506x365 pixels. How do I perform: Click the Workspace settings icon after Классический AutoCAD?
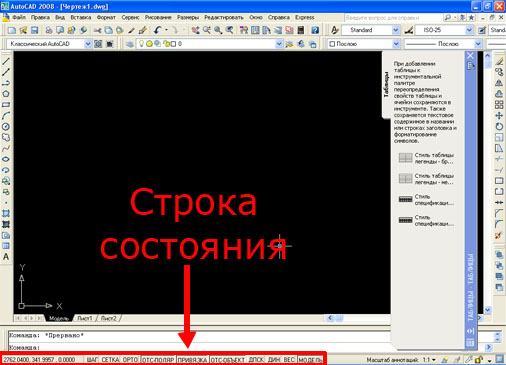tap(98, 44)
